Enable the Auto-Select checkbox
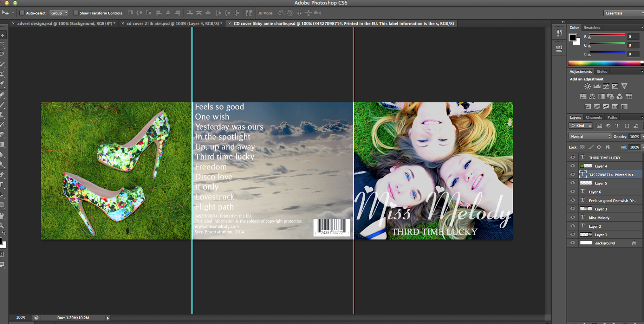The image size is (644, 324). [22, 13]
